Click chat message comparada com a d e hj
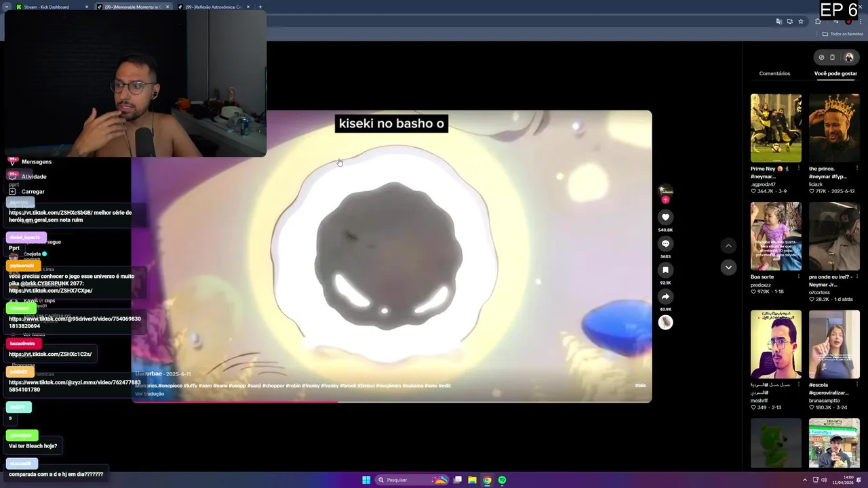This screenshot has height=488, width=868. pos(56,474)
